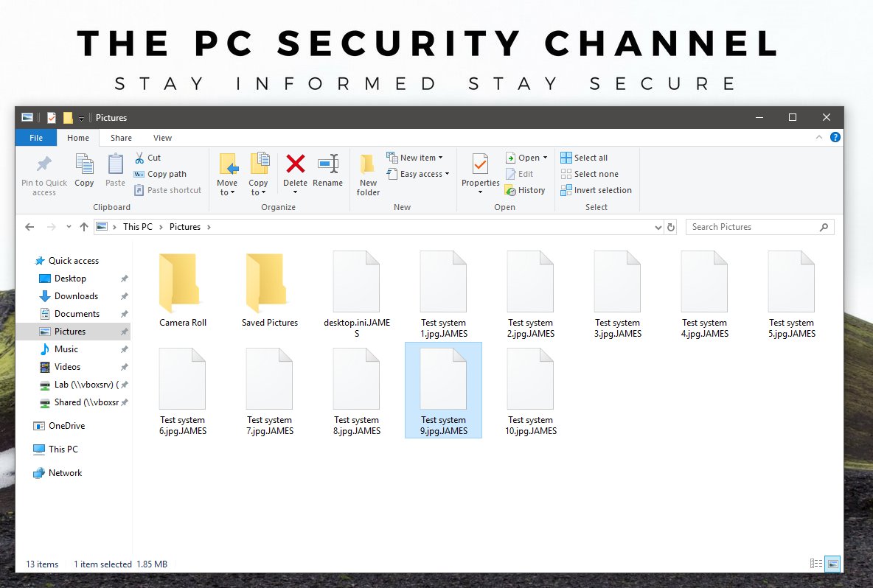Refresh the Pictures folder view
Viewport: 873px width, 588px height.
click(671, 227)
